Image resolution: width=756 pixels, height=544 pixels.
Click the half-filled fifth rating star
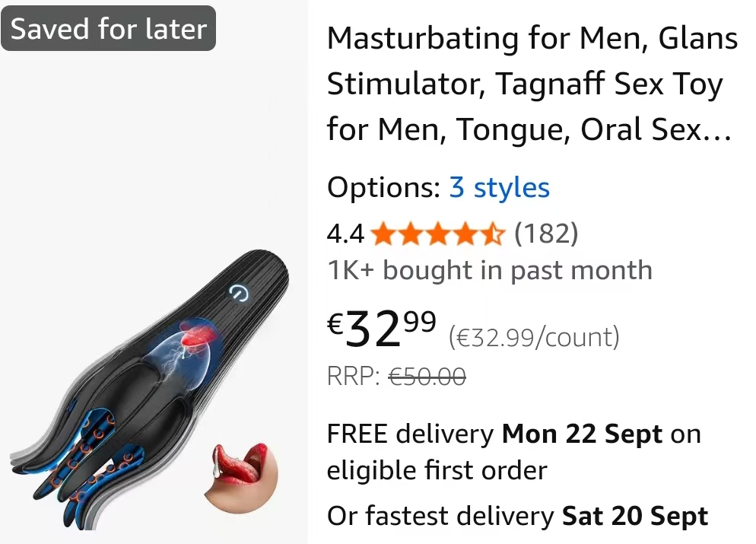click(x=492, y=234)
